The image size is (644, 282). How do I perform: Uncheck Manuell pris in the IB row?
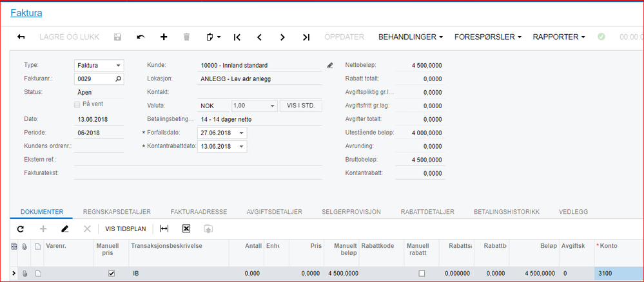click(112, 274)
